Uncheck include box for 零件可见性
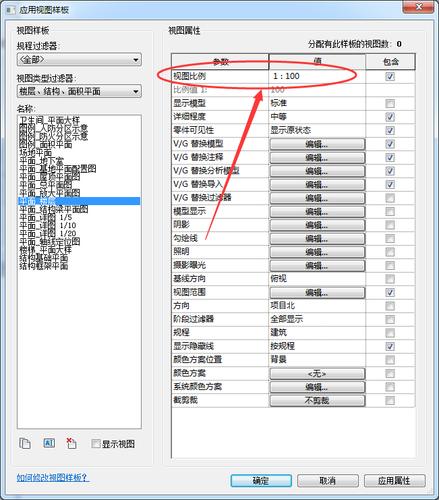 390,130
